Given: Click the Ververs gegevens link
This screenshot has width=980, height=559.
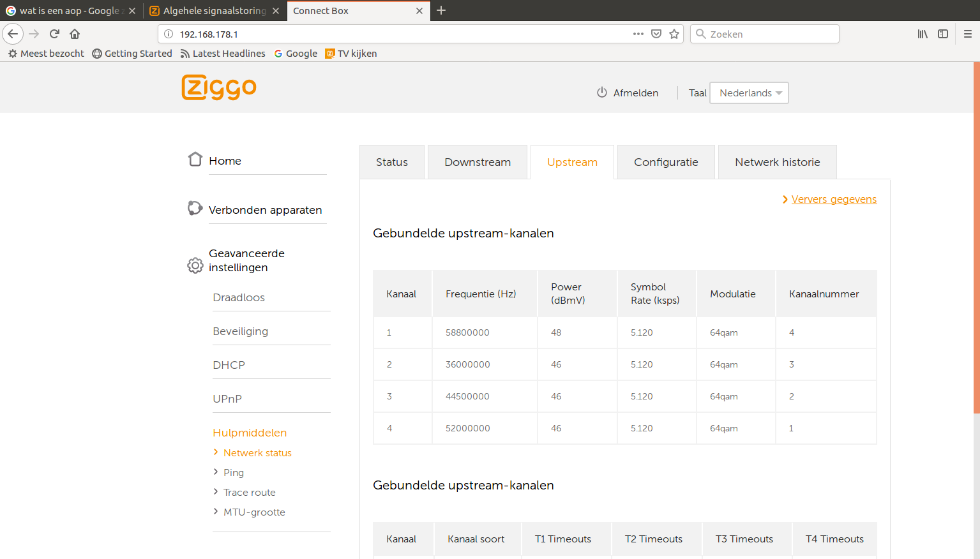Looking at the screenshot, I should click(x=834, y=199).
